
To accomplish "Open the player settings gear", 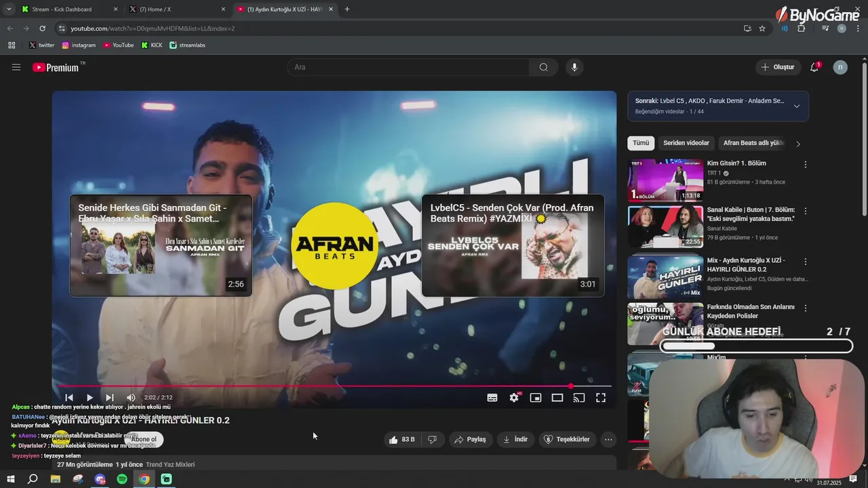I will point(514,398).
